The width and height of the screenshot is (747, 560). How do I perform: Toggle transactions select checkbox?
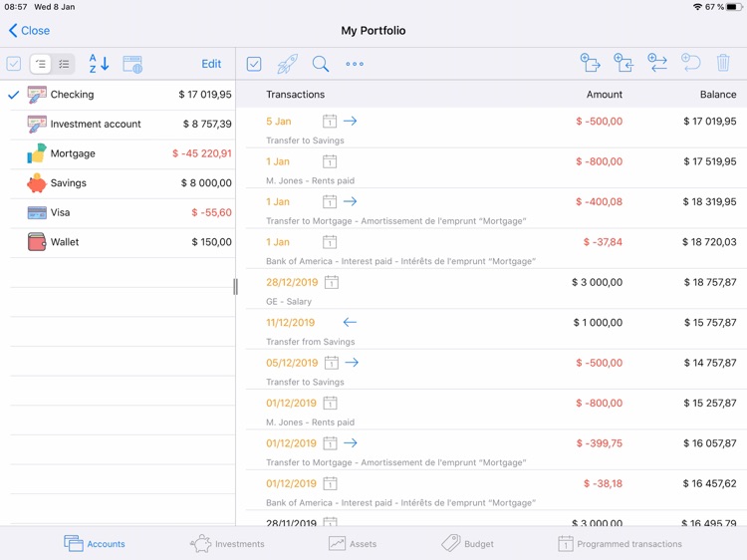point(254,64)
